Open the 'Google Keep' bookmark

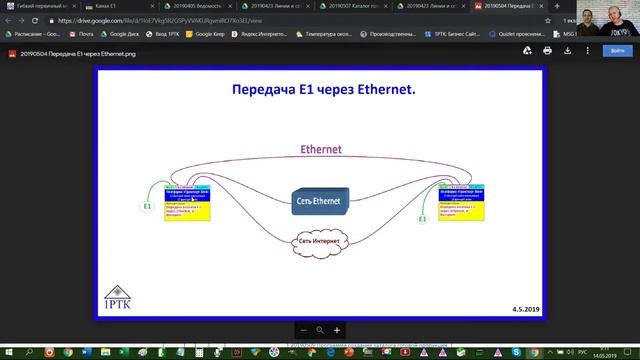pos(205,34)
